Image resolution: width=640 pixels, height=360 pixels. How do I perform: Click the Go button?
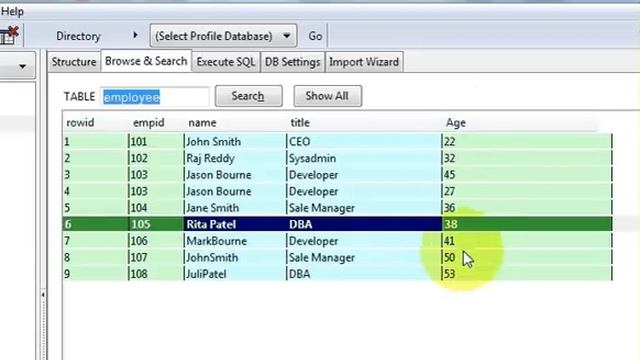[315, 36]
